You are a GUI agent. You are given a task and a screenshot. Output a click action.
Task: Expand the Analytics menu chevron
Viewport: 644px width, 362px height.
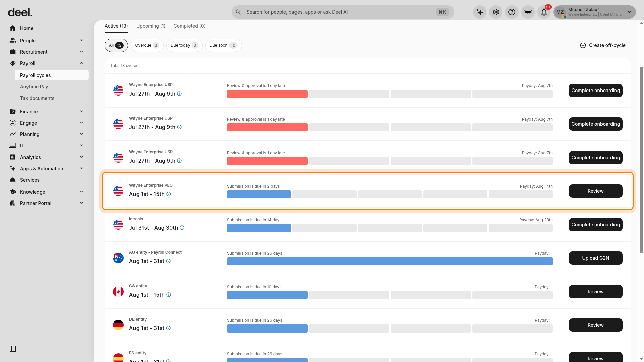coord(82,157)
